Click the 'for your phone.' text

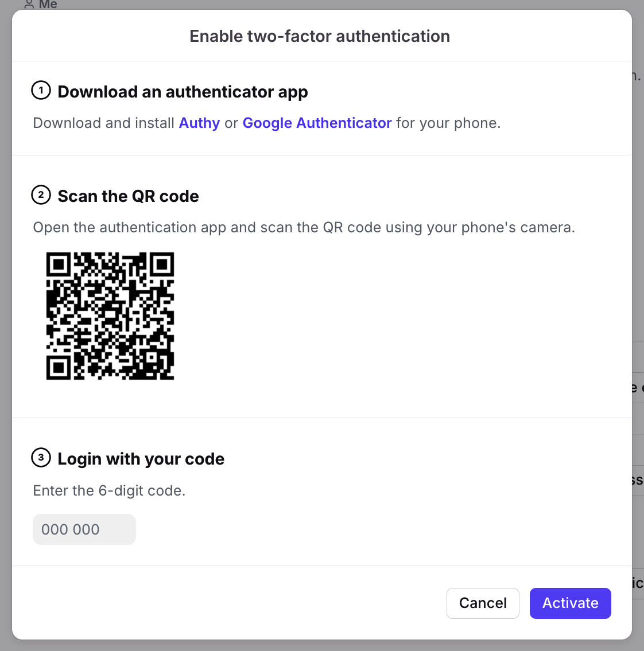point(448,123)
